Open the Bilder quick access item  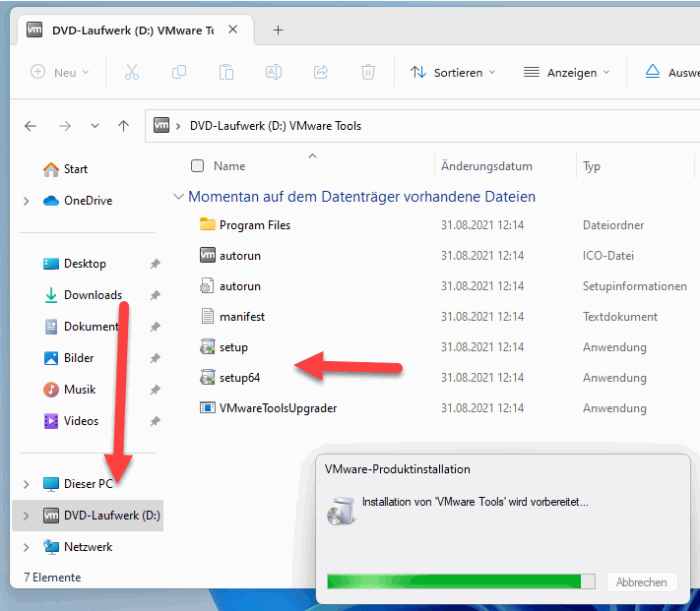pyautogui.click(x=69, y=358)
